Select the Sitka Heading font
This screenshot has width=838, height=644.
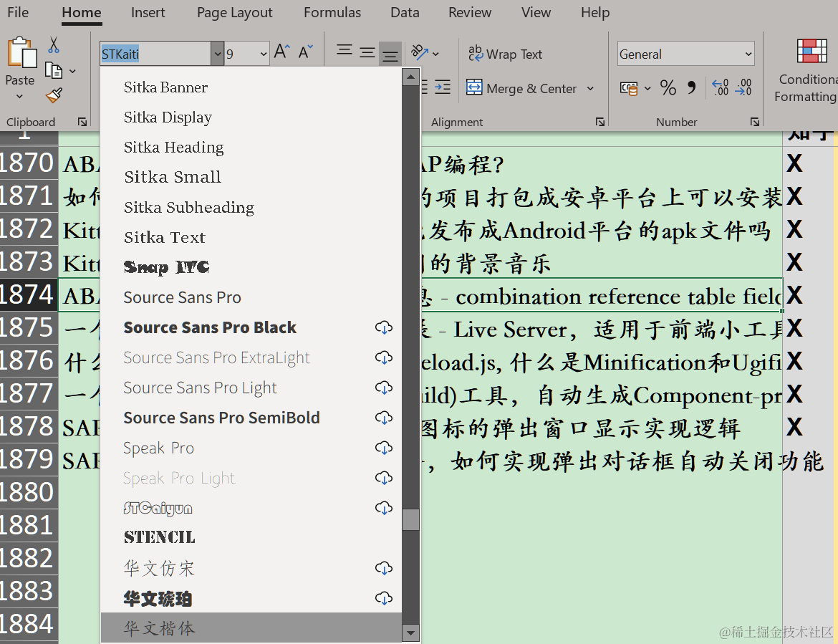click(251, 147)
